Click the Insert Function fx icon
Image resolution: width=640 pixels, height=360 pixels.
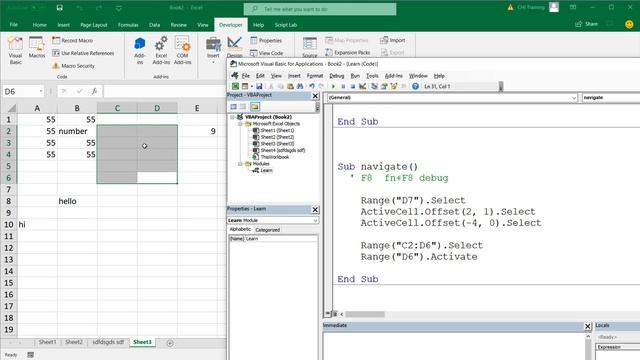[94, 91]
